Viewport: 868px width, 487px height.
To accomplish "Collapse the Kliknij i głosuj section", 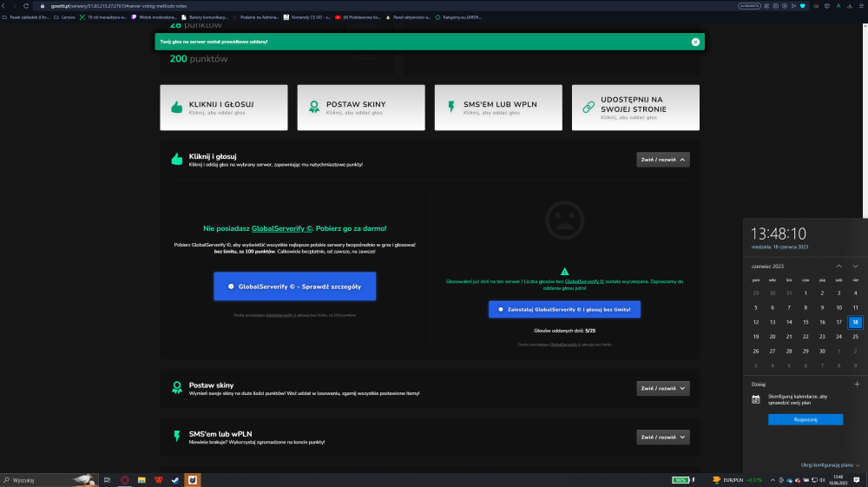I will click(662, 160).
